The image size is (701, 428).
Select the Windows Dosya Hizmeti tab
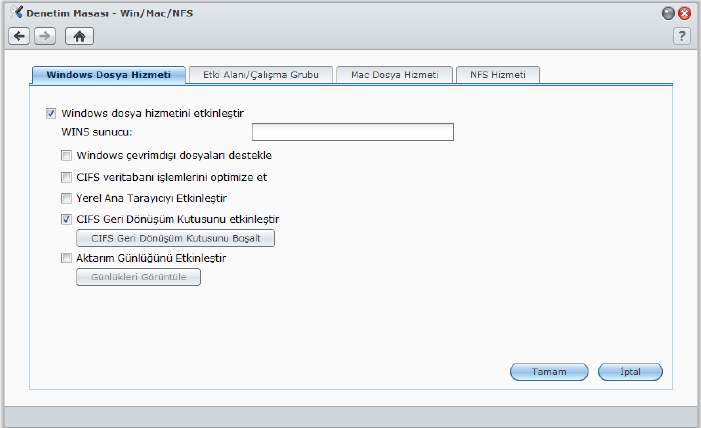[109, 75]
